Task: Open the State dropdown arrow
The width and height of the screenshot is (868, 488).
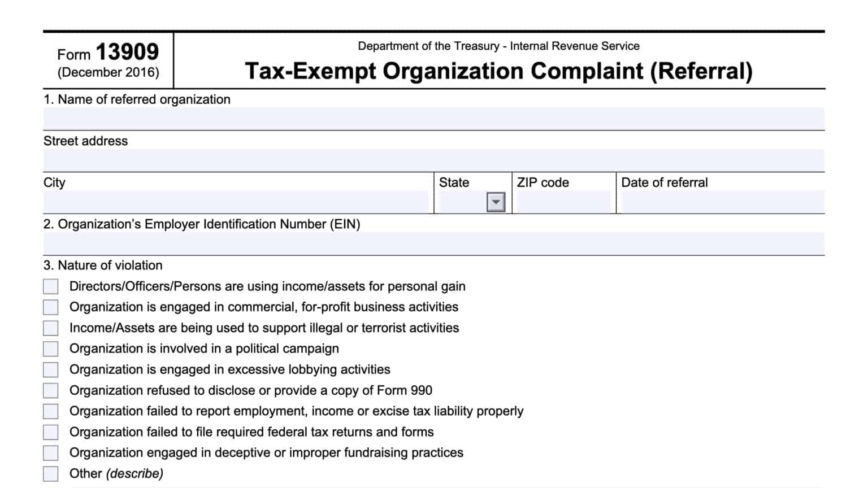Action: click(496, 202)
